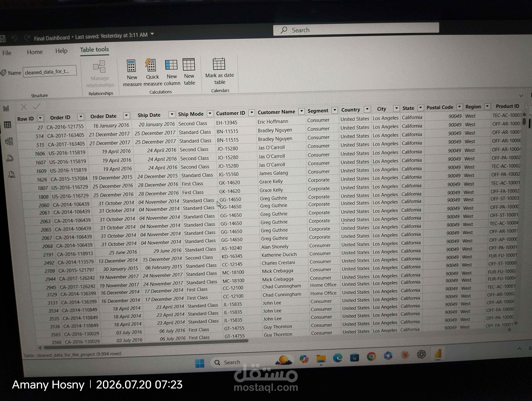The image size is (532, 401).
Task: Select the Charles Crestani customer name cell
Action: point(278,263)
